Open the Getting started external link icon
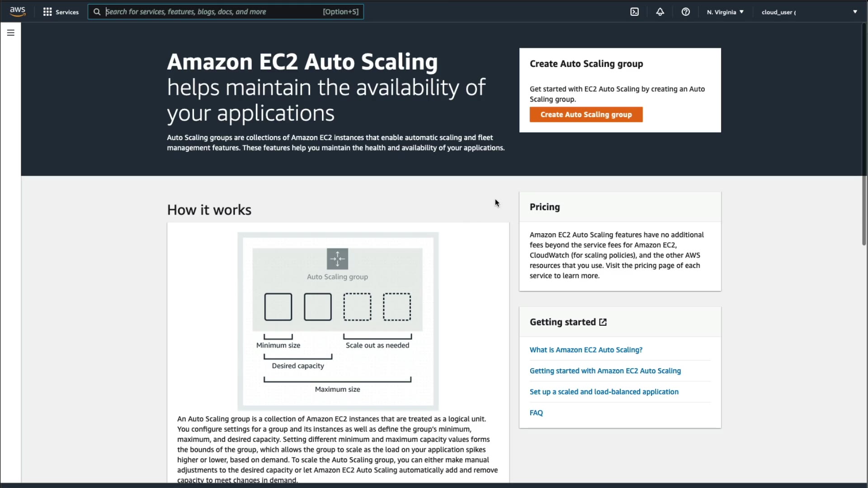The width and height of the screenshot is (868, 488). pyautogui.click(x=603, y=322)
